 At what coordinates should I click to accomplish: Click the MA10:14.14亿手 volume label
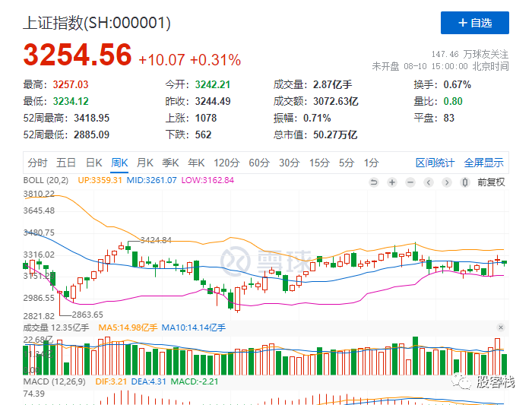tap(193, 327)
